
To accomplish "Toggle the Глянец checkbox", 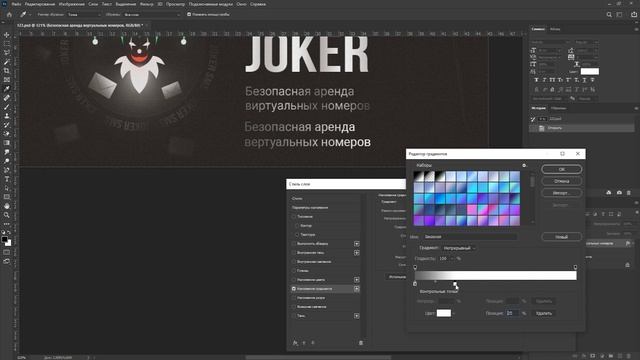I will coord(293,271).
